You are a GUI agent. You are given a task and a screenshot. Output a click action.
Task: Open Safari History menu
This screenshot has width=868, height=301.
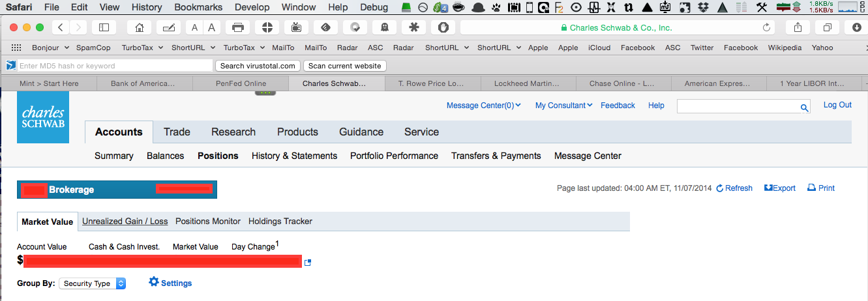pos(147,7)
